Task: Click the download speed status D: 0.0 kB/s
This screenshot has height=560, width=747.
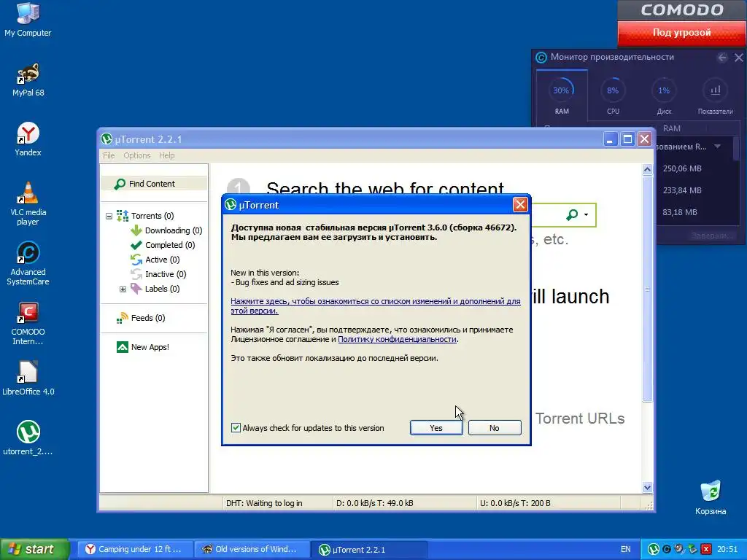Action: pos(374,503)
